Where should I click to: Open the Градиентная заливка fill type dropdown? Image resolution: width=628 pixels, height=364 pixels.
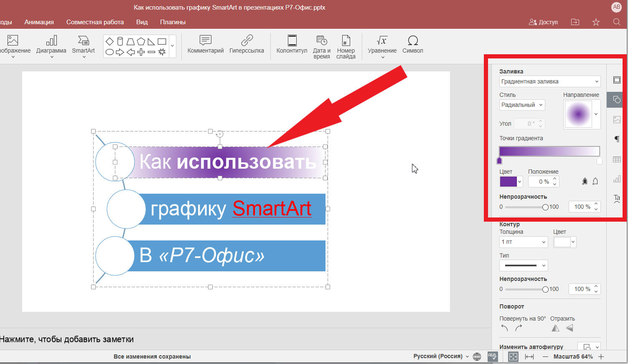550,81
